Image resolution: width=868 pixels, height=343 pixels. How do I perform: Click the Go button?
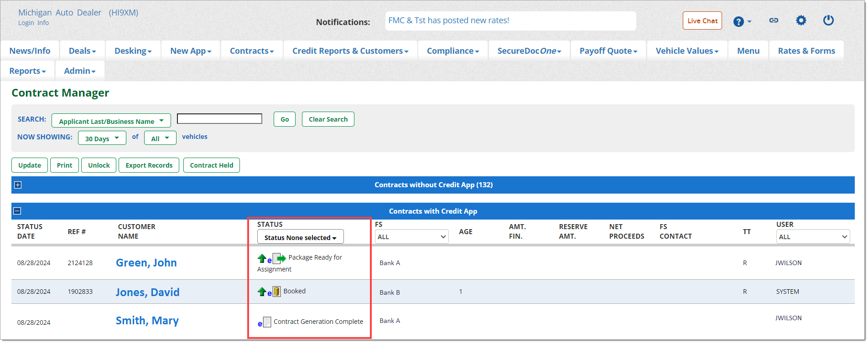pos(285,119)
